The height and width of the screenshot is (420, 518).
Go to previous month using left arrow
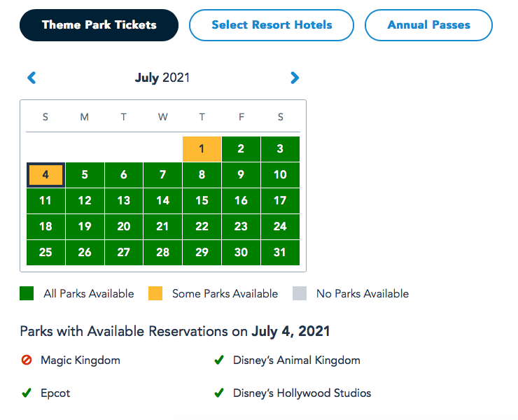click(x=31, y=78)
